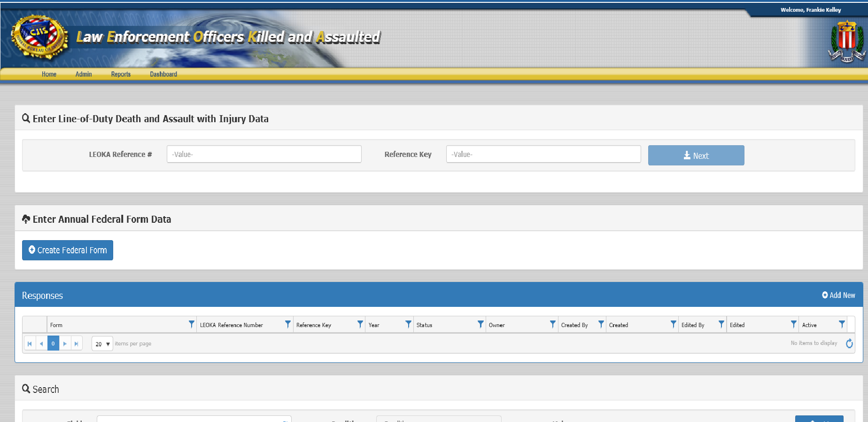Open the filter for the Created column
868x422 pixels.
click(x=674, y=325)
